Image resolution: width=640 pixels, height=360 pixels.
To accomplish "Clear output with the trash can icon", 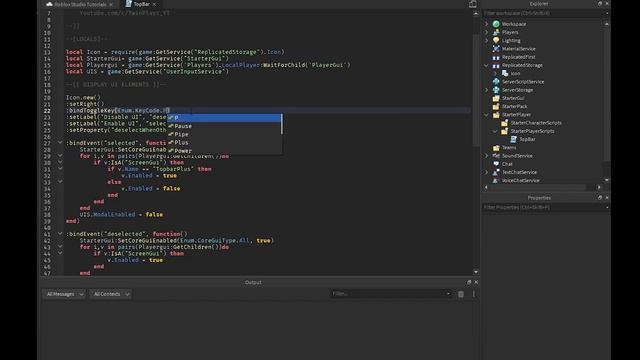I will tap(461, 294).
